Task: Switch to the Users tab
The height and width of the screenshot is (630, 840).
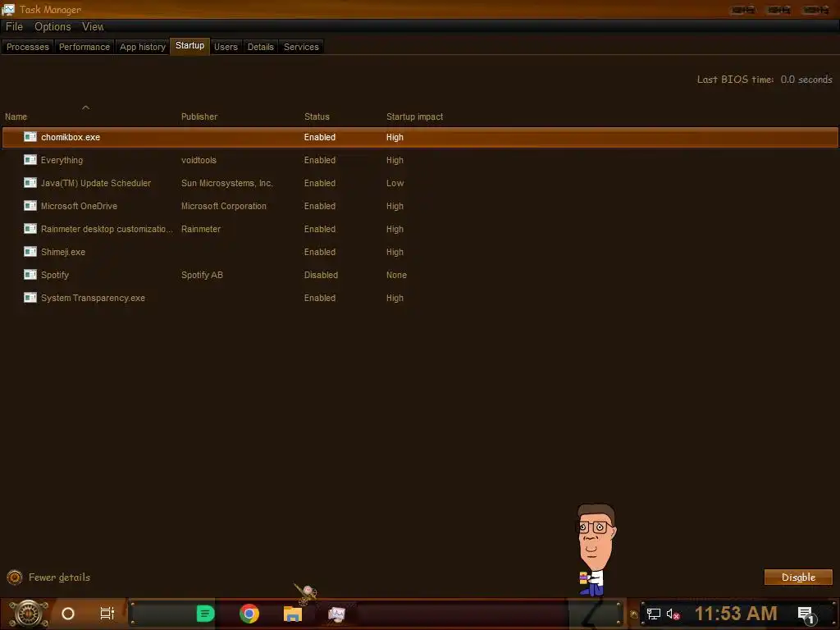Action: (226, 47)
